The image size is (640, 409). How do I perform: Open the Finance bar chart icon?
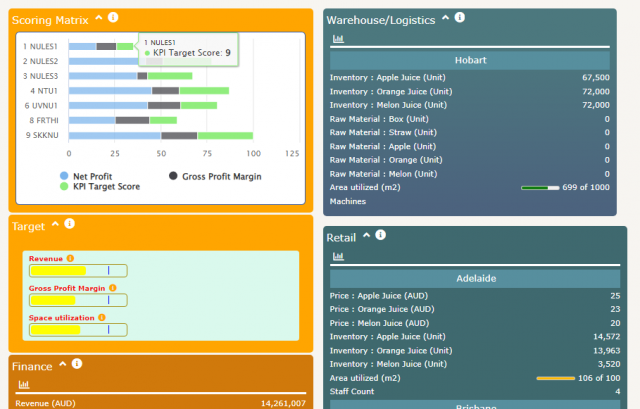pyautogui.click(x=24, y=385)
